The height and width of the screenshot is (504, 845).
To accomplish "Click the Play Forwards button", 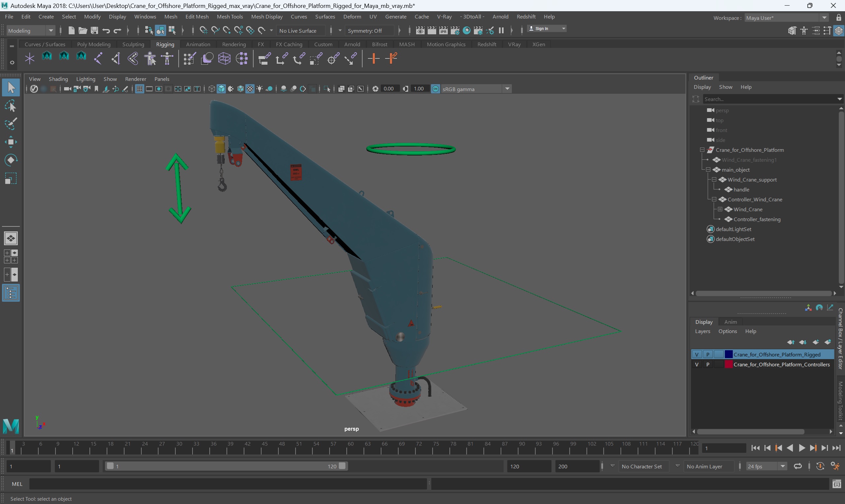I will [801, 448].
